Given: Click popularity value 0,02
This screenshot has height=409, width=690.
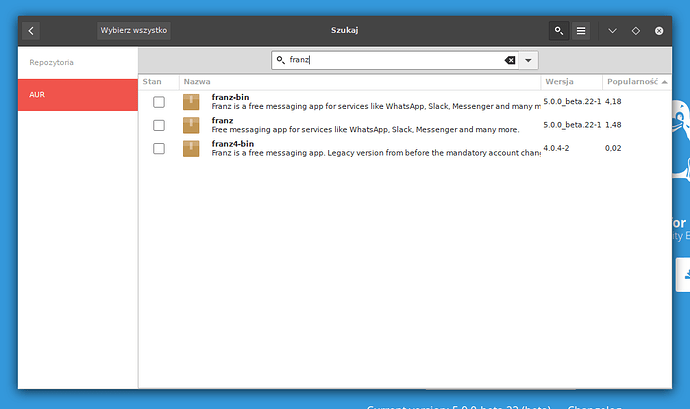Looking at the screenshot, I should 613,148.
